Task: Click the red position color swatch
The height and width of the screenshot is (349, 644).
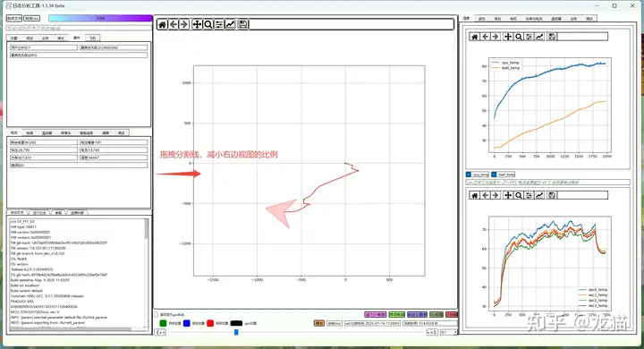Action: [x=210, y=323]
